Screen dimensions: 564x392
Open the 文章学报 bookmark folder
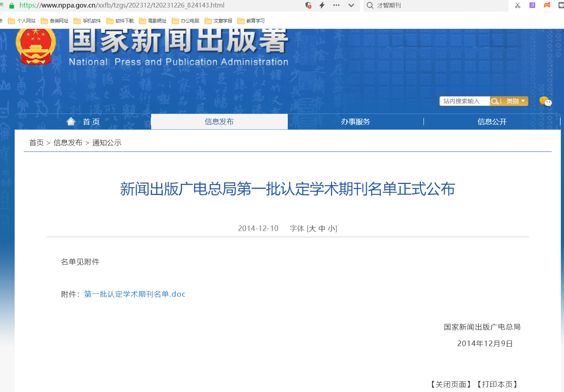pyautogui.click(x=218, y=21)
